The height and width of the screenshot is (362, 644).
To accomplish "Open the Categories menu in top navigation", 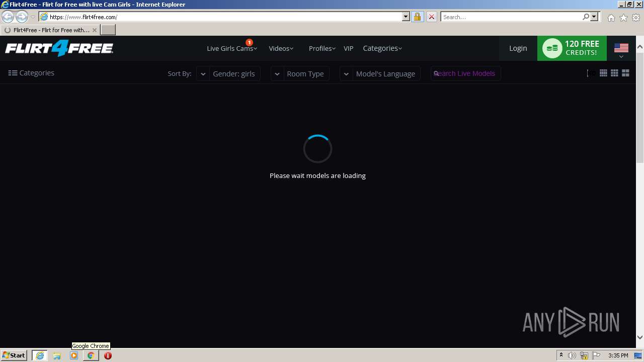I will tap(382, 48).
